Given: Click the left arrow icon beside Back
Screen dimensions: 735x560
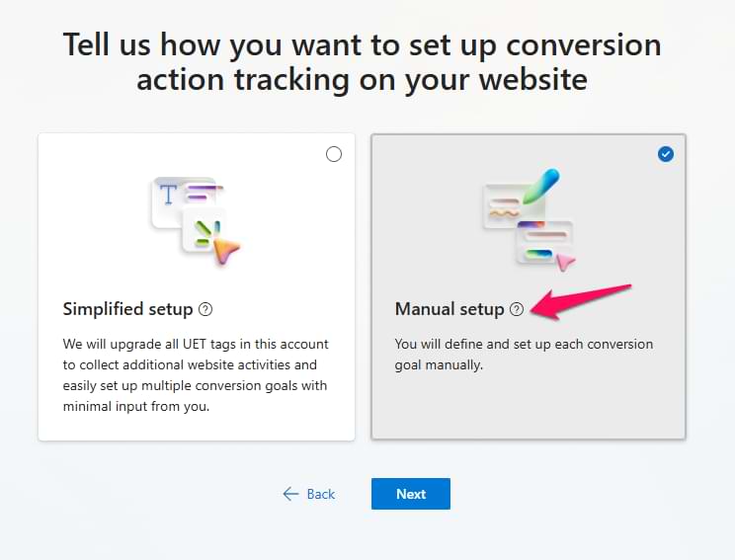Looking at the screenshot, I should [x=290, y=494].
